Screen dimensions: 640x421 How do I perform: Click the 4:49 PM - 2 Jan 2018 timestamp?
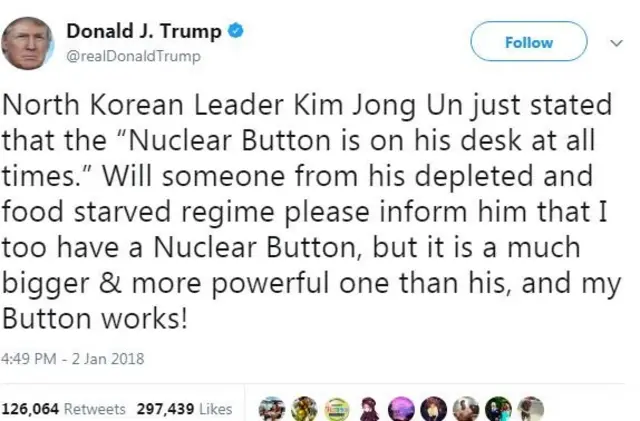point(73,359)
